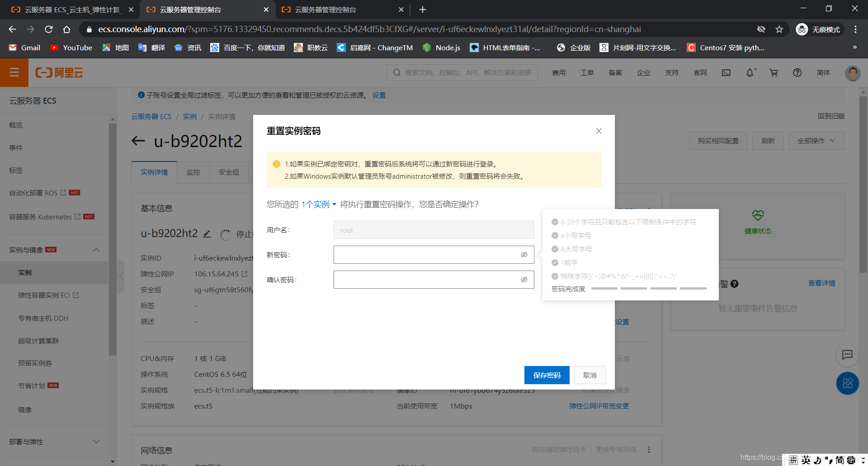Open the 安全组 tab
Viewport: 868px width, 466px height.
(229, 172)
